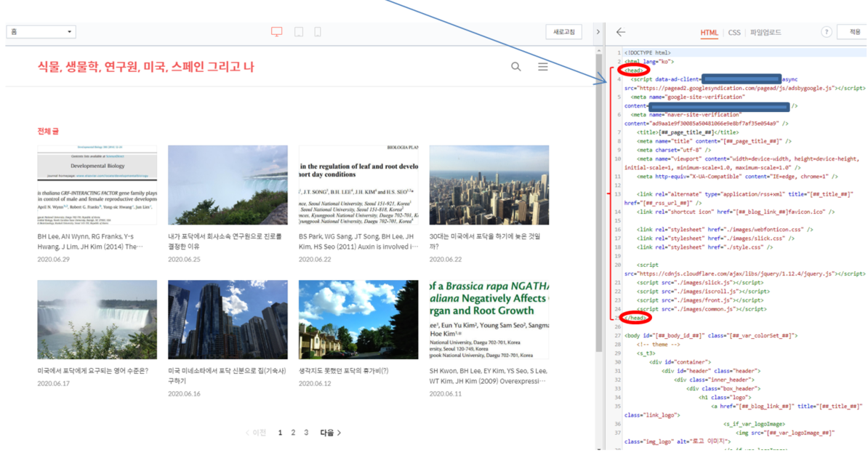
Task: Open skyscraper thumbnail for 미네소타 post
Action: click(228, 319)
